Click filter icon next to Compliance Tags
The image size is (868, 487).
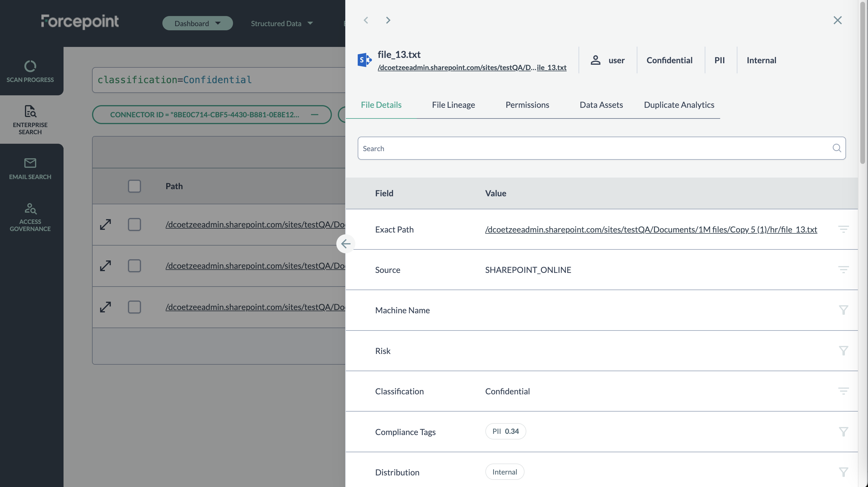pyautogui.click(x=843, y=431)
